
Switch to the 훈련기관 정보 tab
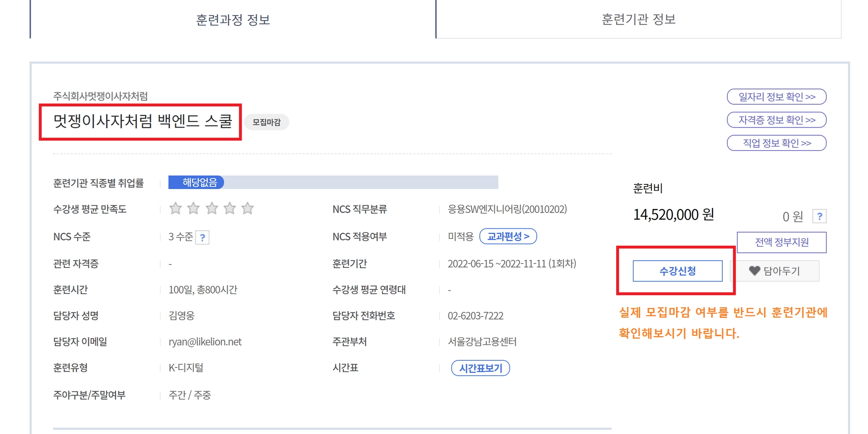639,19
